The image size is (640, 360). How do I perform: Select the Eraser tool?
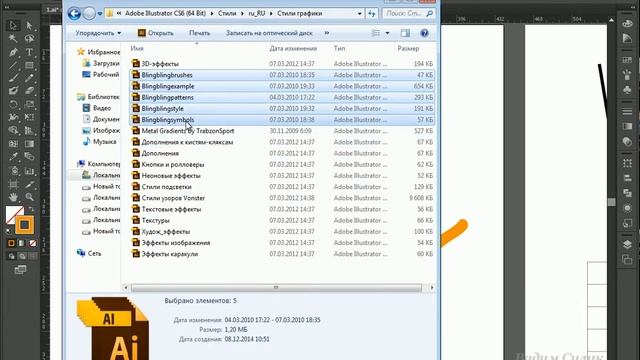(29, 91)
